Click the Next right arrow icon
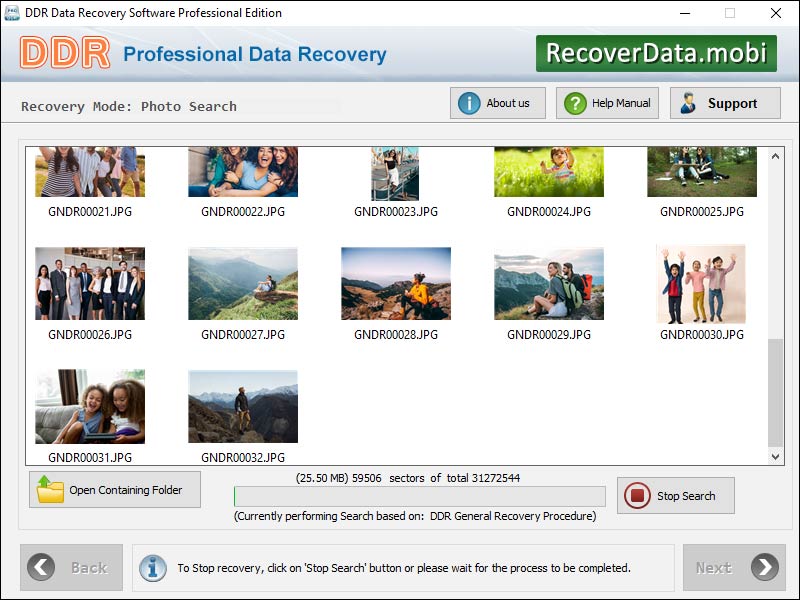Image resolution: width=800 pixels, height=600 pixels. click(764, 567)
